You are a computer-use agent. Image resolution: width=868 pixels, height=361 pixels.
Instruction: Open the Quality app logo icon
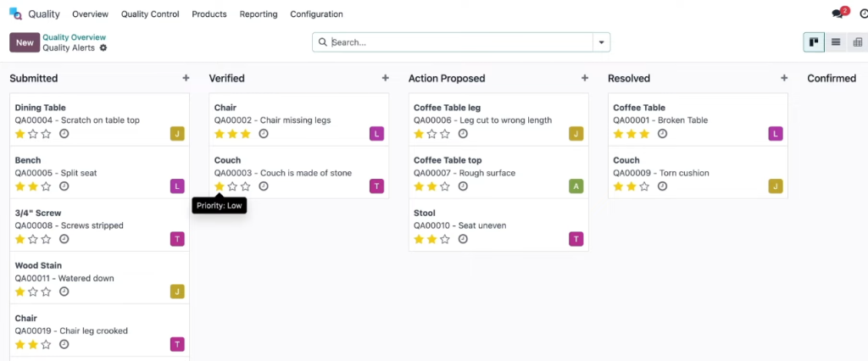point(15,14)
